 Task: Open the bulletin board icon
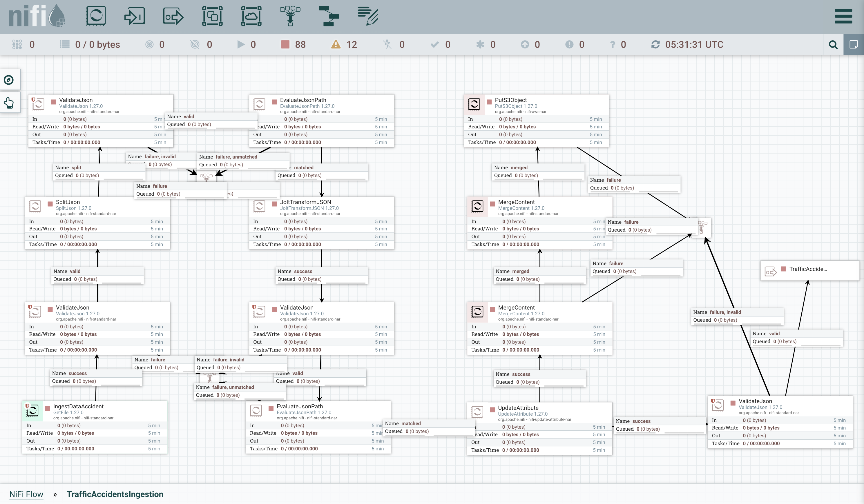pos(854,45)
